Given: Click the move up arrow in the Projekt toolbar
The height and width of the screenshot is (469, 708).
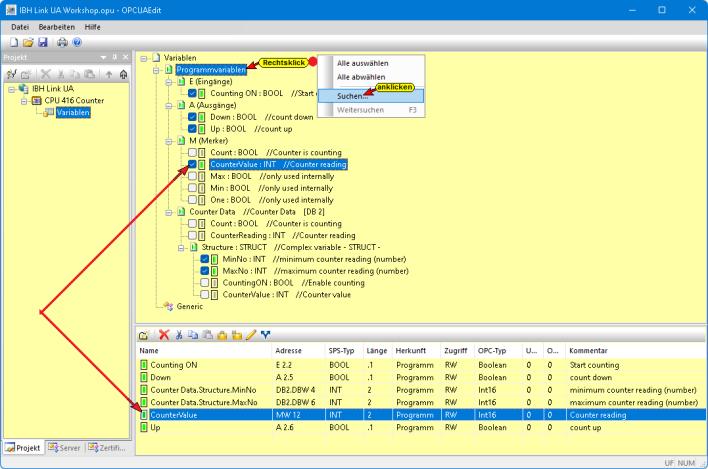Looking at the screenshot, I should pyautogui.click(x=109, y=74).
